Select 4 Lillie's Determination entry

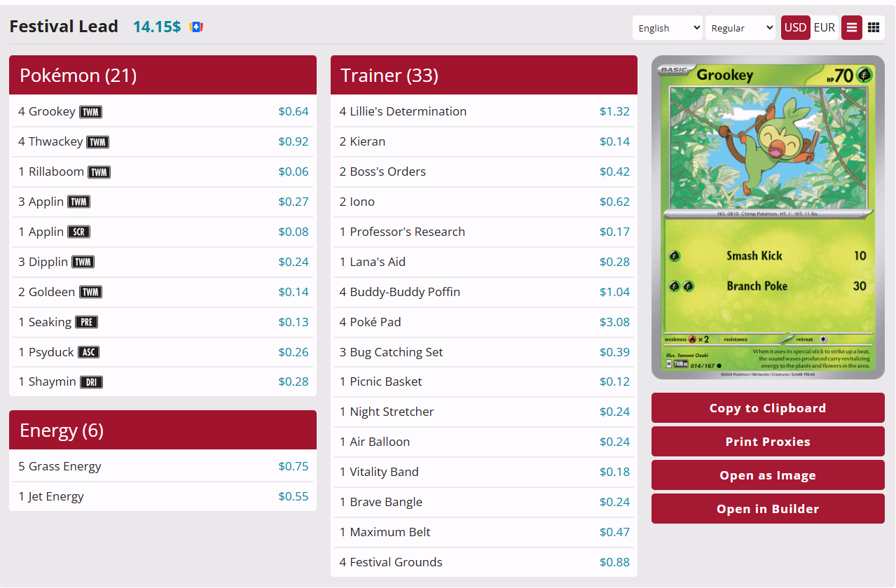click(484, 111)
